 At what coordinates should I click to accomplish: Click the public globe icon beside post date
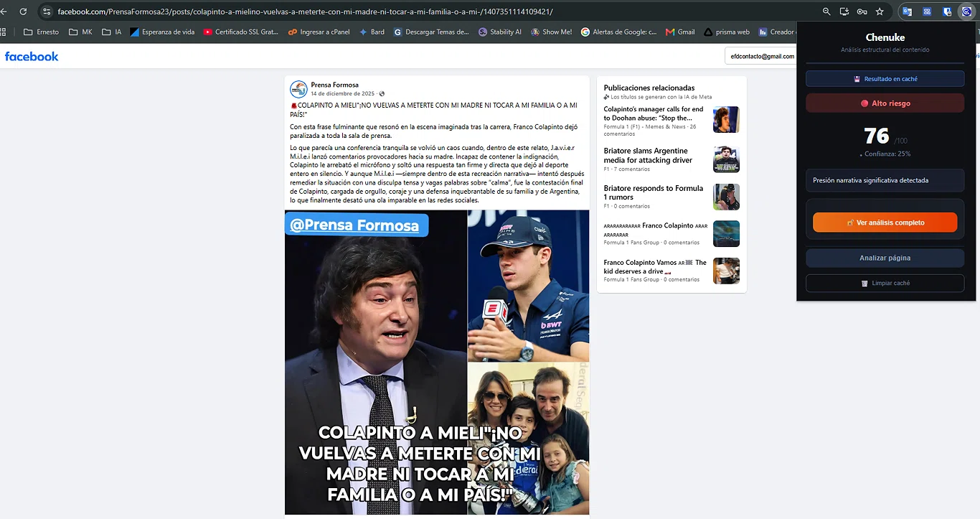coord(382,93)
